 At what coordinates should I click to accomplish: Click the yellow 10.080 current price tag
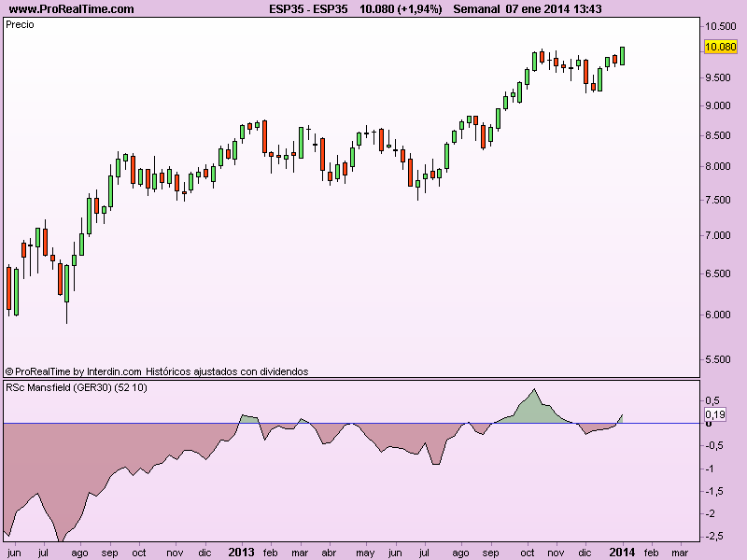tap(720, 47)
